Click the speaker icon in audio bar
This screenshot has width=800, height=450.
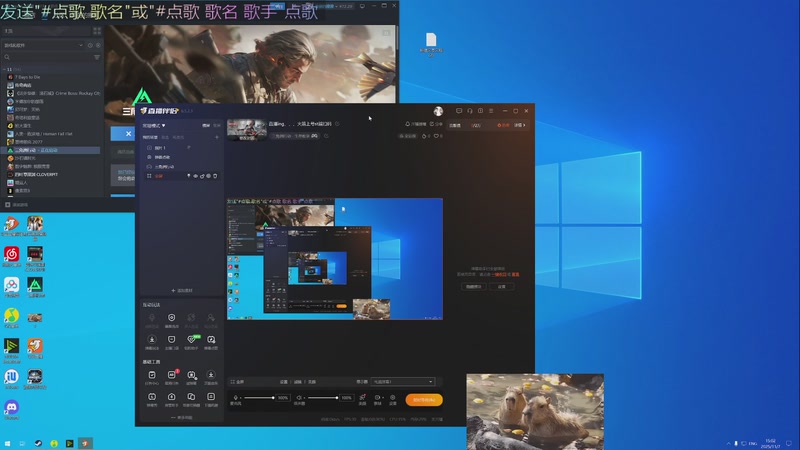click(299, 397)
